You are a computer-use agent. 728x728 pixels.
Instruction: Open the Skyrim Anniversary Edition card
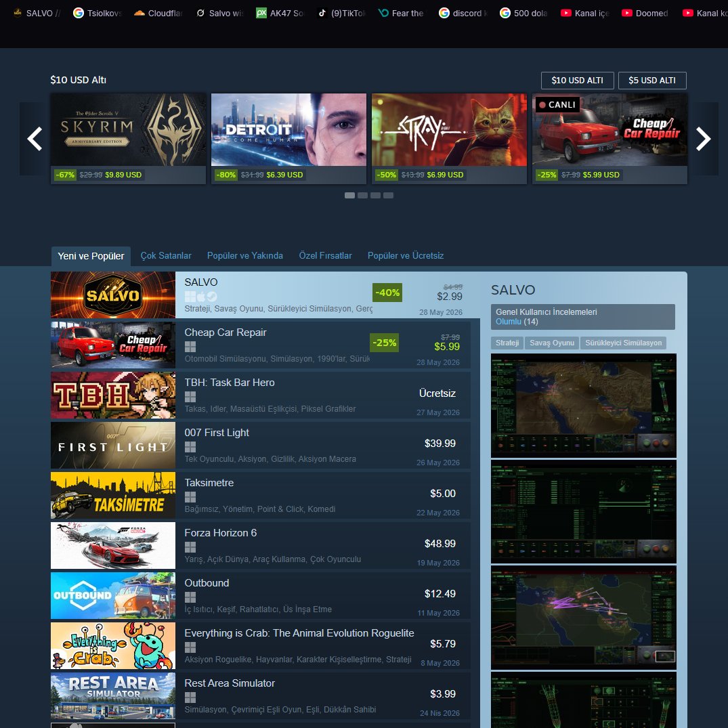pos(128,138)
